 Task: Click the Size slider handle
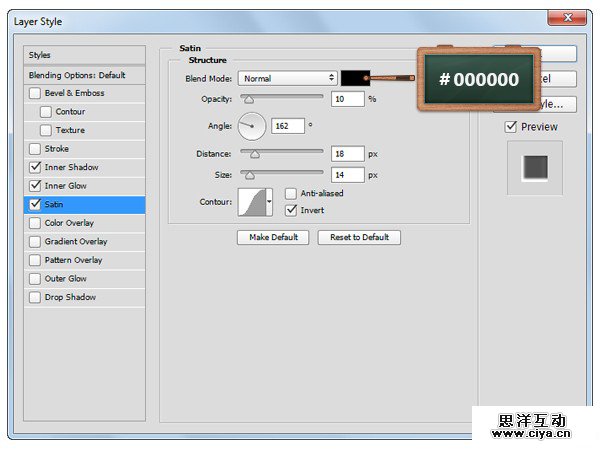[249, 175]
